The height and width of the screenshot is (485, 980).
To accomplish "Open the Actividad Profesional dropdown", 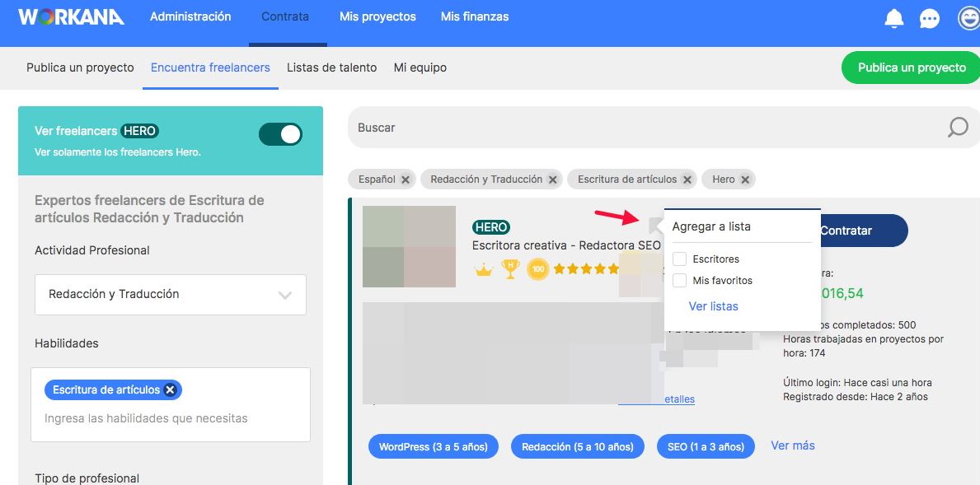I will [x=171, y=295].
